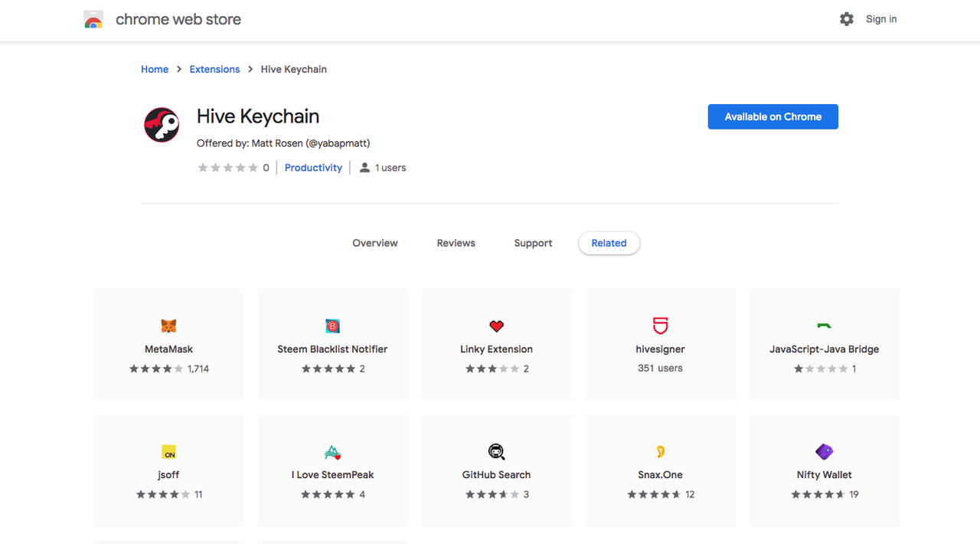Open the hivesigner title

tap(660, 349)
